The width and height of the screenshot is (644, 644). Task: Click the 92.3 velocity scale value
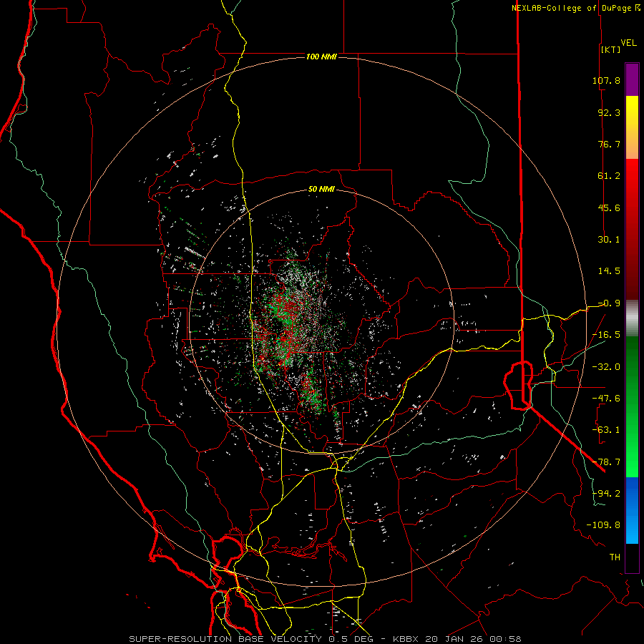(609, 112)
